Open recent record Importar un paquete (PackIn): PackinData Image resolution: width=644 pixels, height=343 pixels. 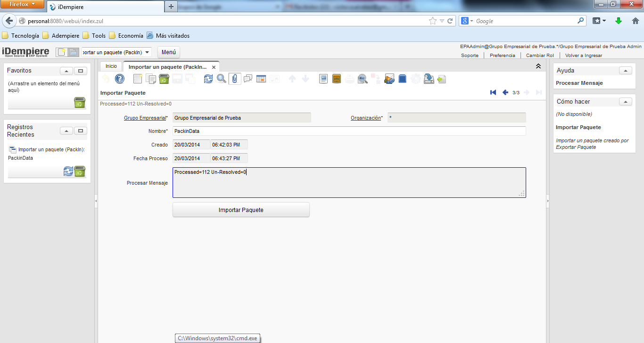click(x=46, y=154)
